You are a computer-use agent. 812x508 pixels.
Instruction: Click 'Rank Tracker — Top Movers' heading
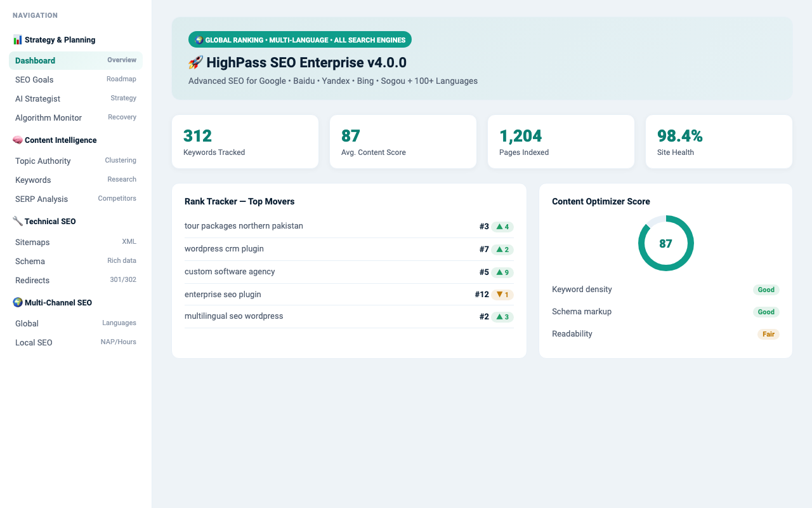(240, 201)
